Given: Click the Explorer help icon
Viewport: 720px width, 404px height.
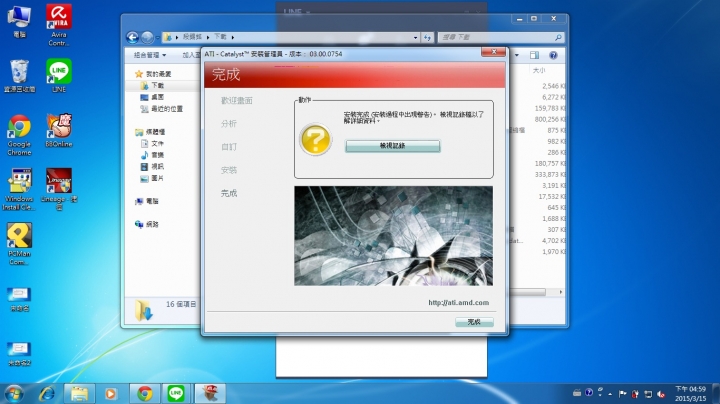Looking at the screenshot, I should (553, 55).
